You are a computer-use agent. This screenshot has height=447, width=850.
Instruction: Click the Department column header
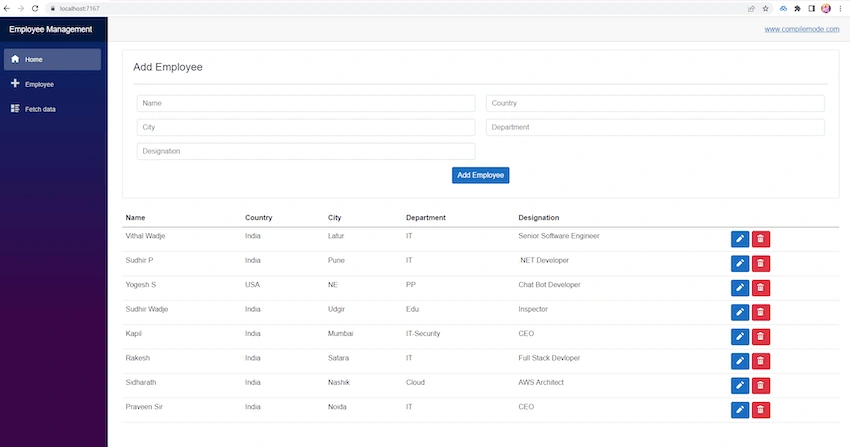tap(426, 218)
